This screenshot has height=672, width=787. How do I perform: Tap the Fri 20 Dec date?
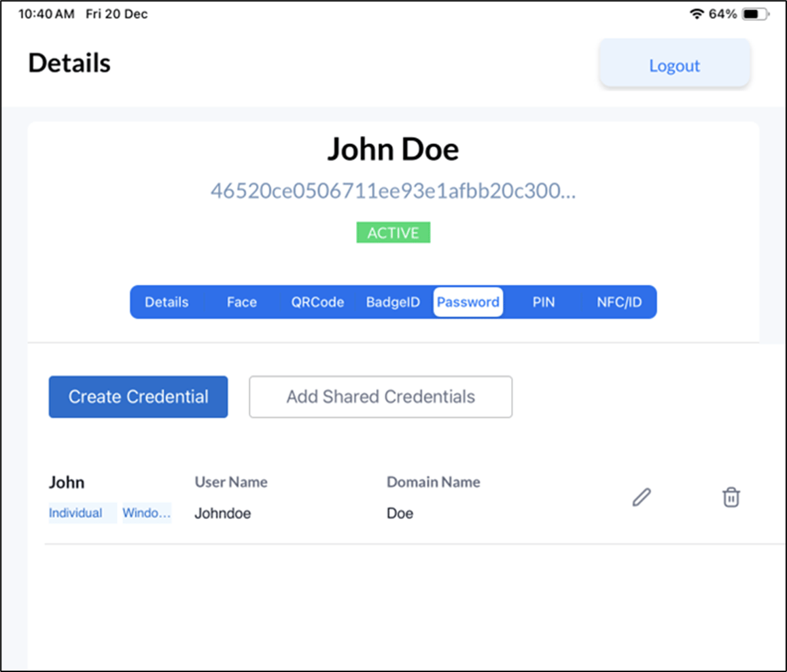(116, 14)
